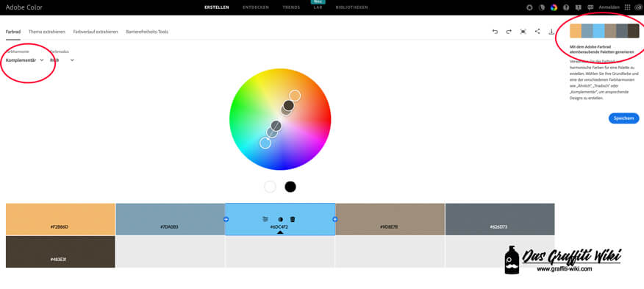Screen dimensions: 644x289
Task: Select the #7DA0B3 blue-gray swatch
Action: [x=170, y=219]
